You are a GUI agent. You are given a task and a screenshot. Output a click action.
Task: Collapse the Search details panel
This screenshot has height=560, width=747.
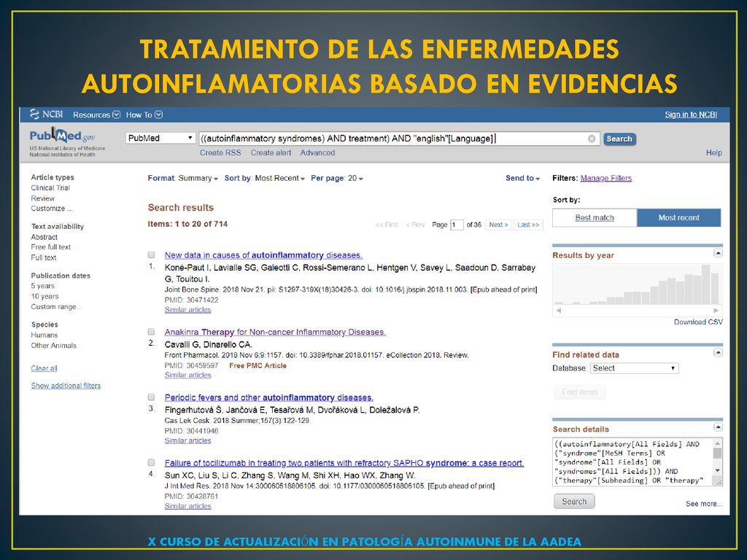pyautogui.click(x=718, y=427)
